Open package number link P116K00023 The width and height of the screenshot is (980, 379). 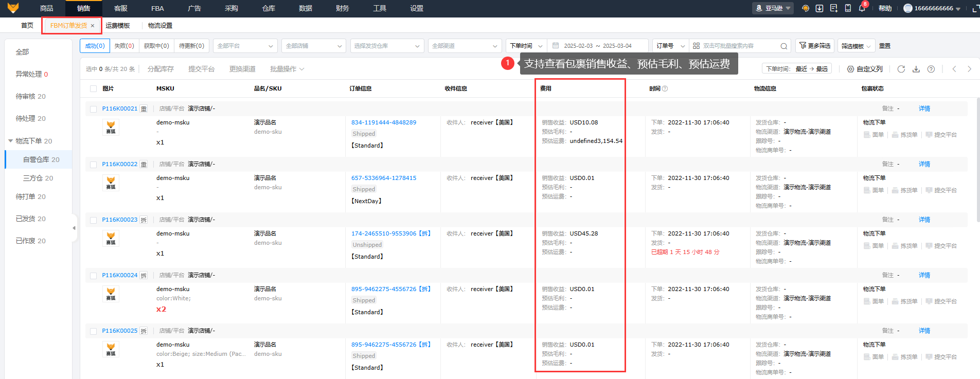coord(120,220)
